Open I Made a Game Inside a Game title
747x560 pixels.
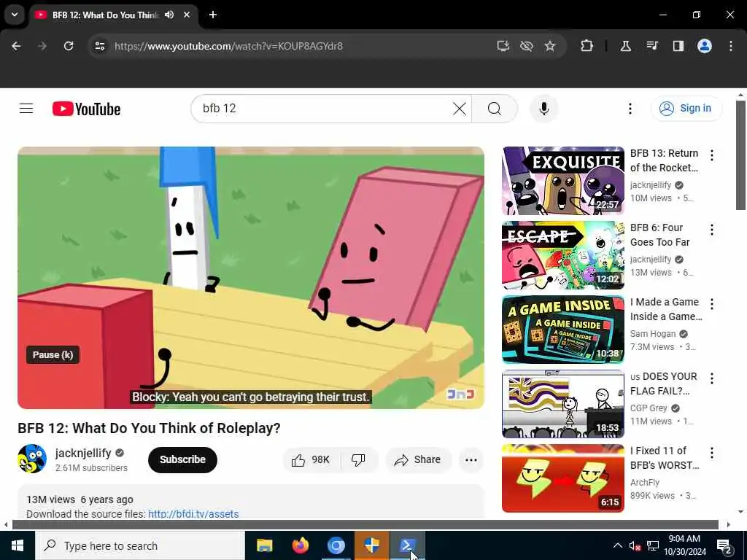(x=666, y=309)
